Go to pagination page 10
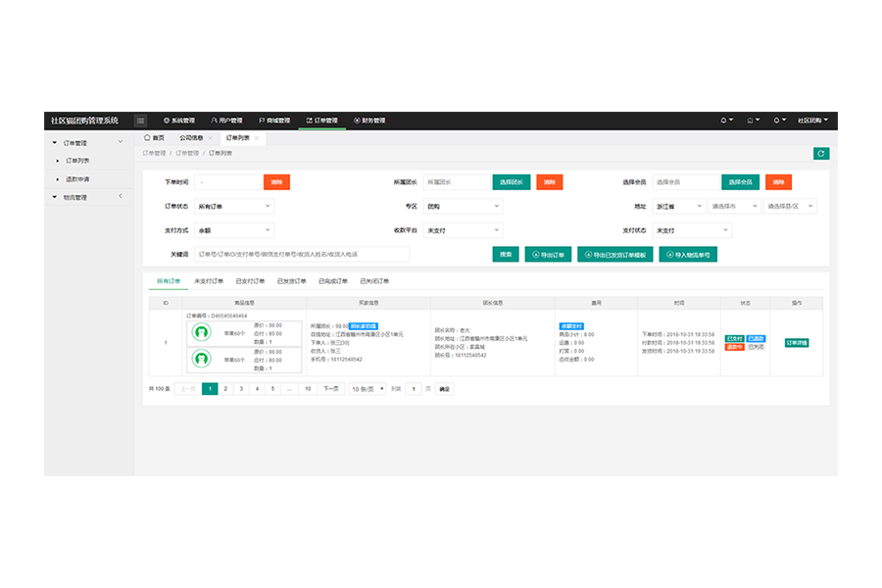Screen dimensions: 882x588 click(308, 389)
